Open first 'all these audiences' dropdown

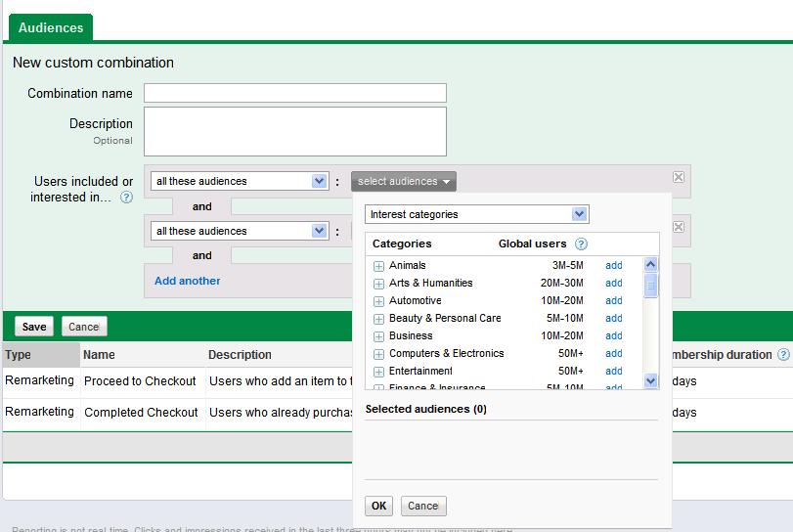[x=241, y=181]
